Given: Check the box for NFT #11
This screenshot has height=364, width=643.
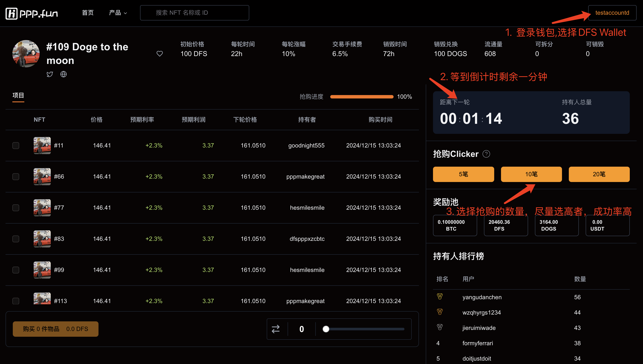Looking at the screenshot, I should pos(16,146).
